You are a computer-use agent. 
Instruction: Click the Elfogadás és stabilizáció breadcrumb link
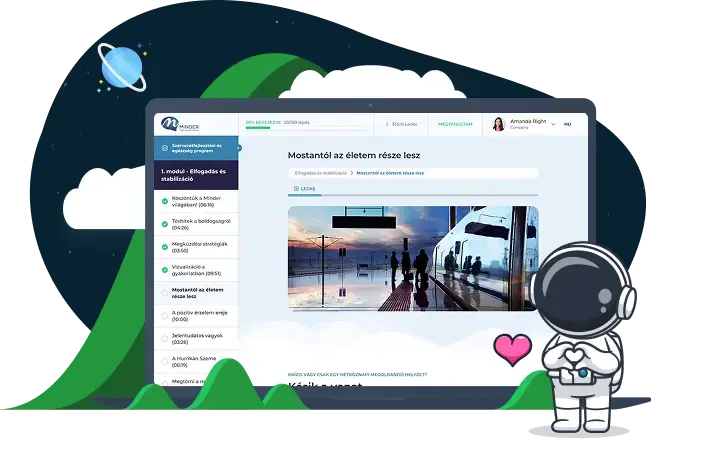[321, 173]
